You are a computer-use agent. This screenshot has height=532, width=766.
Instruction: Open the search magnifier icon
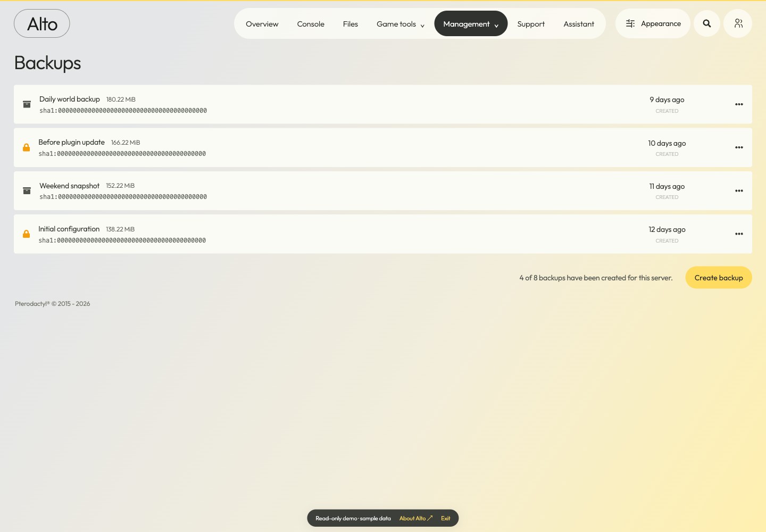pos(707,23)
